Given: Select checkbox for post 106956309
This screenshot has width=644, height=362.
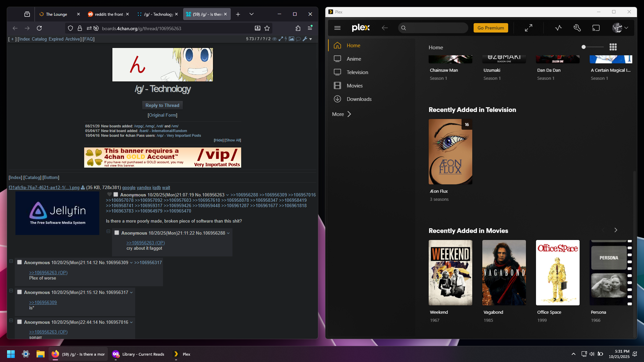Looking at the screenshot, I should [19, 262].
